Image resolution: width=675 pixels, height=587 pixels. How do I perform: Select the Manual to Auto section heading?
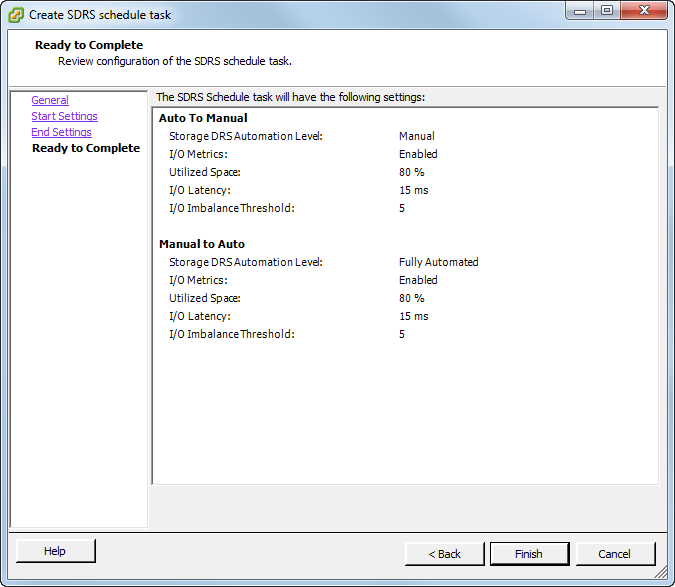[202, 244]
